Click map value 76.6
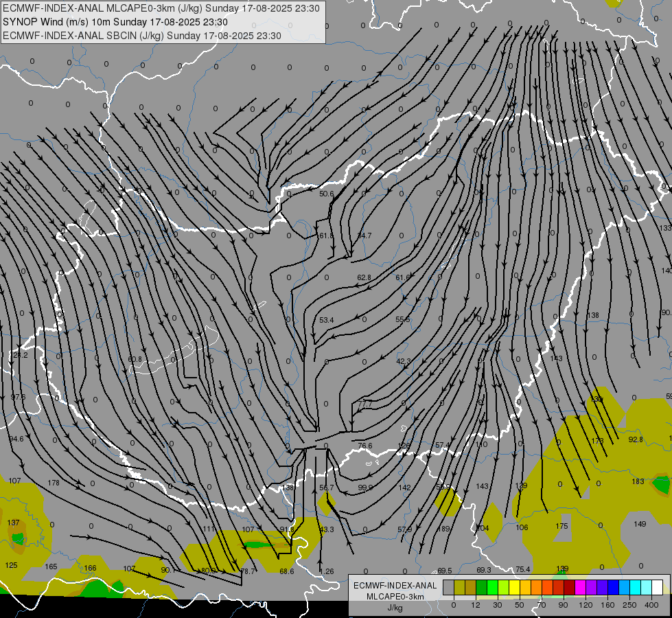The height and width of the screenshot is (618, 672). point(365,446)
